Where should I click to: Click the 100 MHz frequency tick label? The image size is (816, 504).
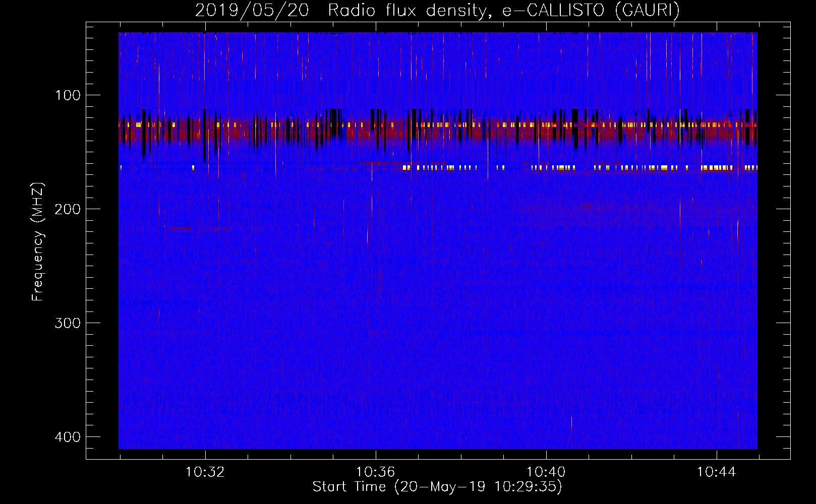pos(68,95)
